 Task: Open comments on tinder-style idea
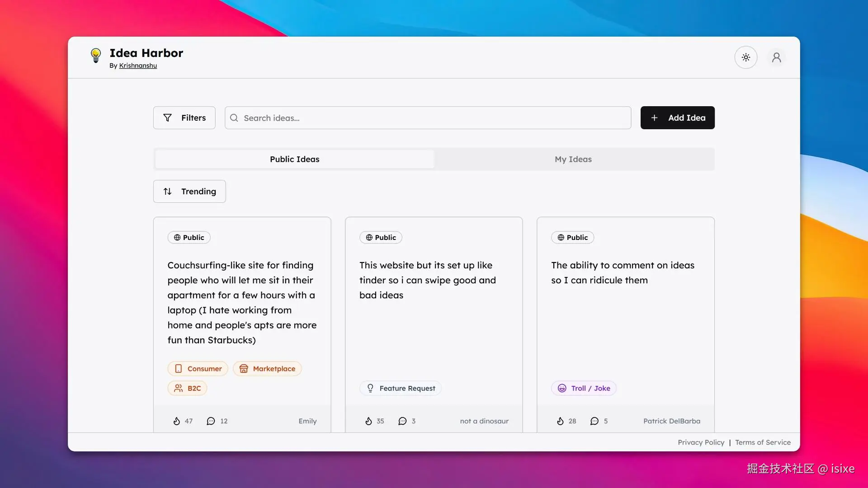pyautogui.click(x=402, y=421)
